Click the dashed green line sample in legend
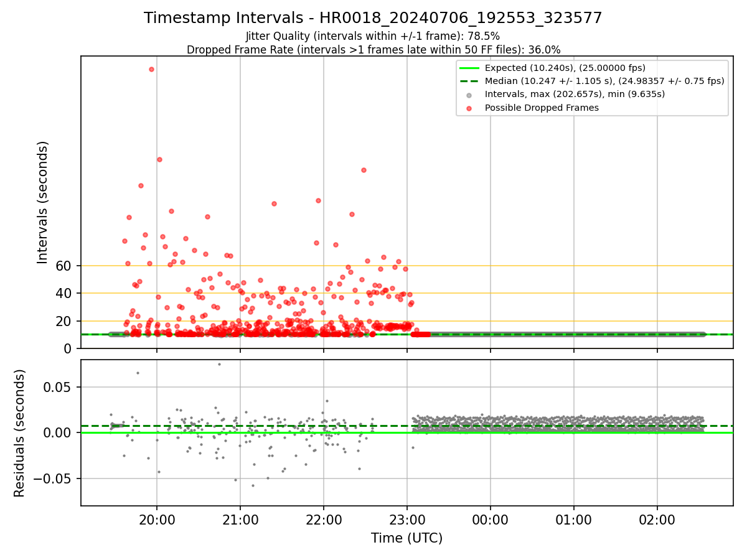 [469, 81]
